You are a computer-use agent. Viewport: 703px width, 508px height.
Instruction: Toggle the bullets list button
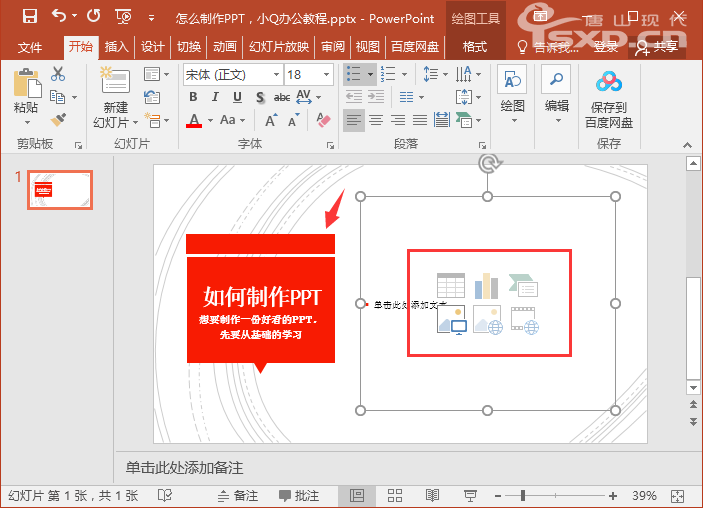[x=354, y=74]
